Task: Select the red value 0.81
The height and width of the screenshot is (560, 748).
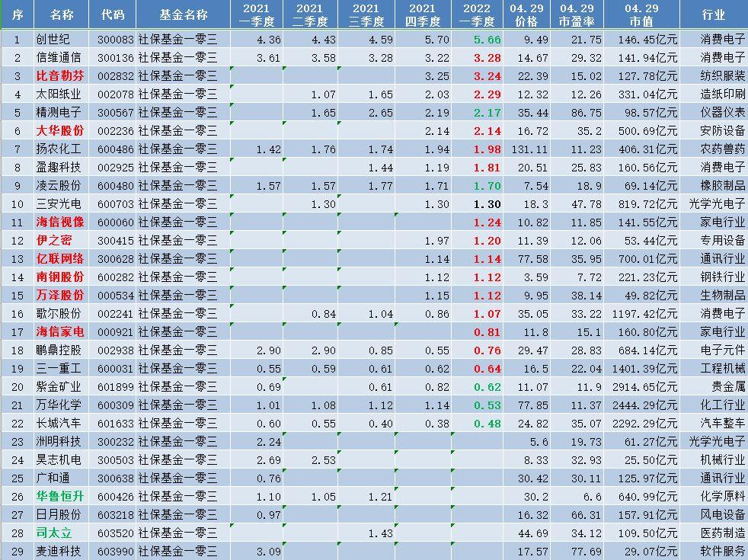Action: point(487,332)
